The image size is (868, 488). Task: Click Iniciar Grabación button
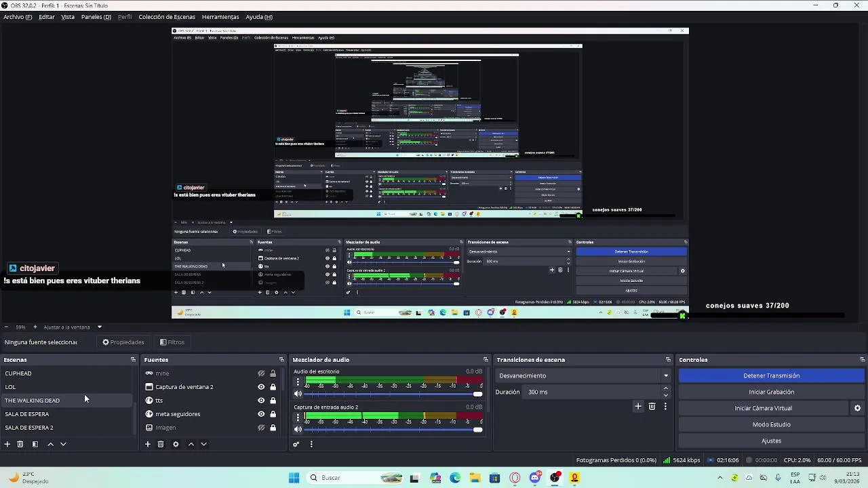[772, 392]
